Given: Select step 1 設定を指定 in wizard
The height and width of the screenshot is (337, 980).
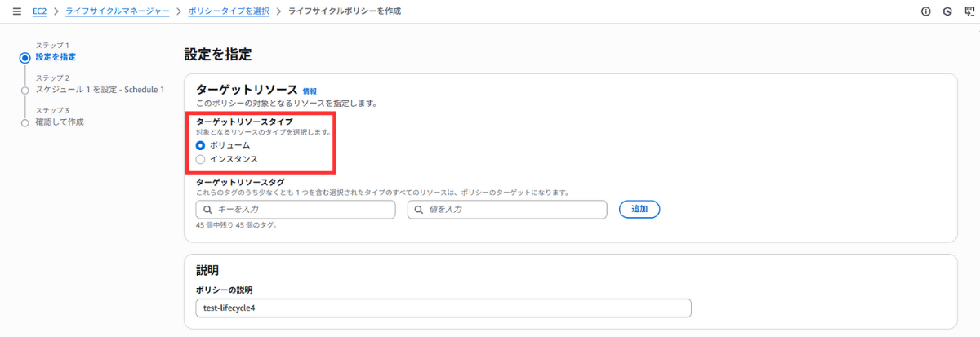Looking at the screenshot, I should (56, 56).
